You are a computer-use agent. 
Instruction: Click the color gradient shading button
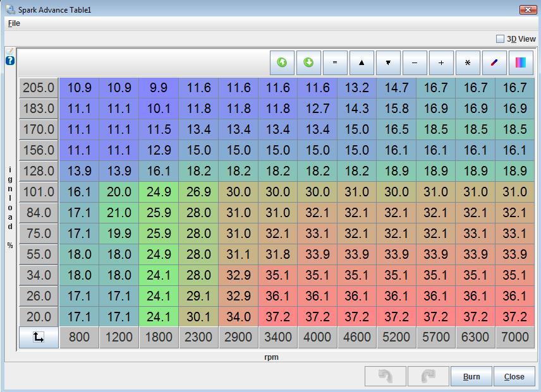tap(521, 62)
